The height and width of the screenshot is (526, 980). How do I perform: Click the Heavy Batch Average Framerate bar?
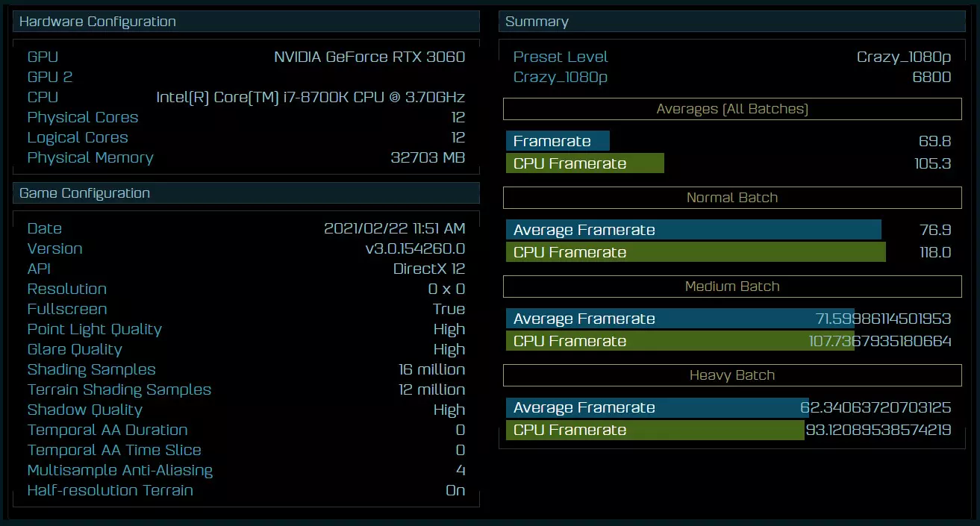click(x=658, y=407)
